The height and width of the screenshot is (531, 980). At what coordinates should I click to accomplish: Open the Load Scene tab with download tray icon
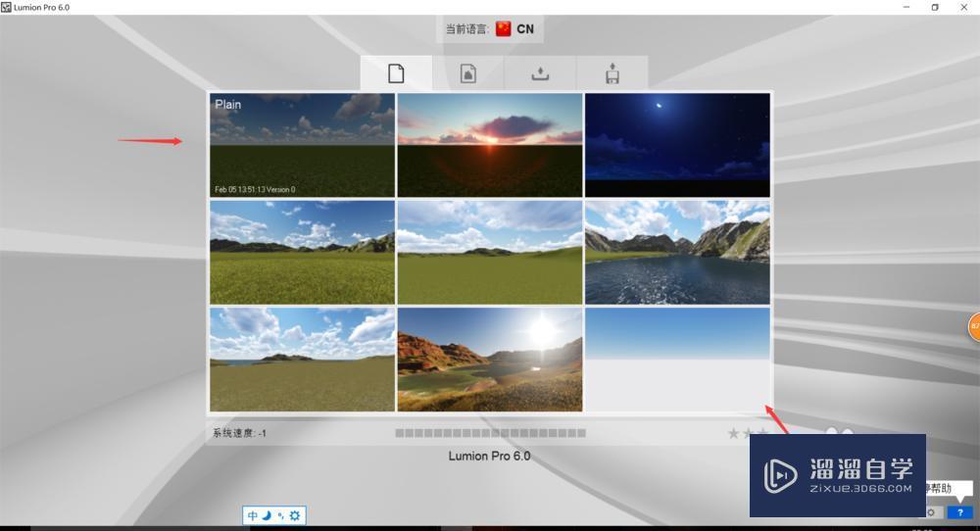540,73
